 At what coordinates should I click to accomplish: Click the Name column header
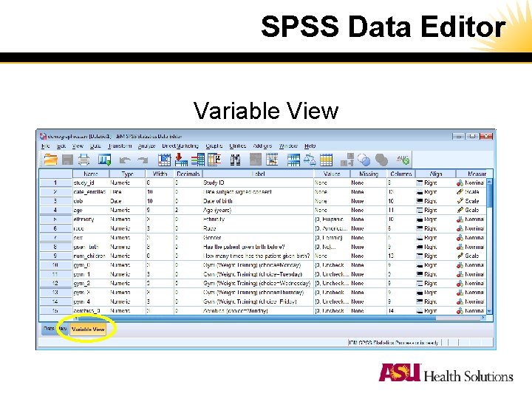91,174
